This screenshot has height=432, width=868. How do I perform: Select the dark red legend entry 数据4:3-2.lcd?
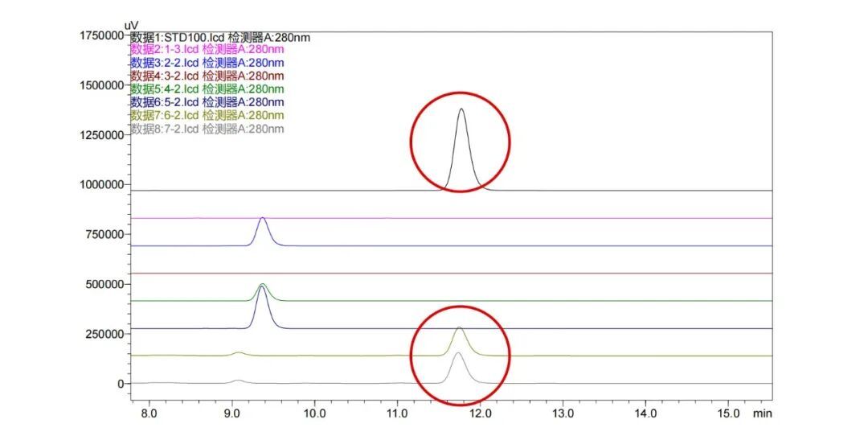[x=207, y=76]
